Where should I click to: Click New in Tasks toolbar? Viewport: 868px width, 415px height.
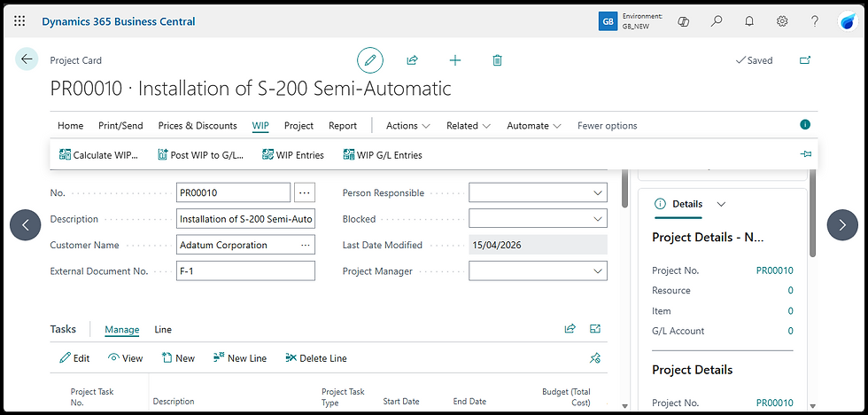point(178,358)
